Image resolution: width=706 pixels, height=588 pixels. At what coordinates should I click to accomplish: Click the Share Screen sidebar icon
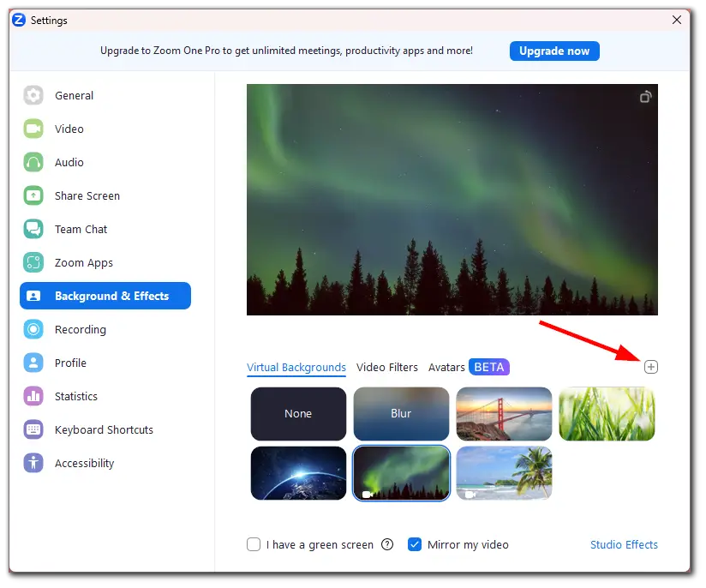[x=33, y=195]
